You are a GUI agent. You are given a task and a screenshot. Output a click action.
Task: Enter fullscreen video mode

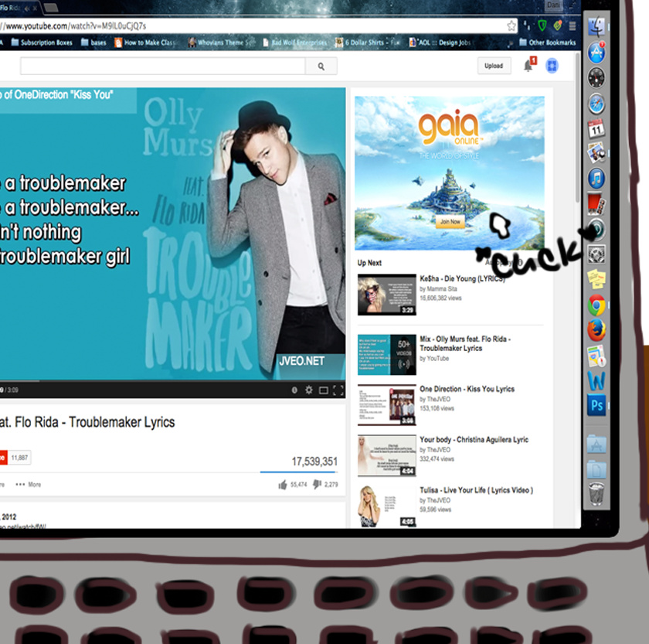click(x=338, y=390)
